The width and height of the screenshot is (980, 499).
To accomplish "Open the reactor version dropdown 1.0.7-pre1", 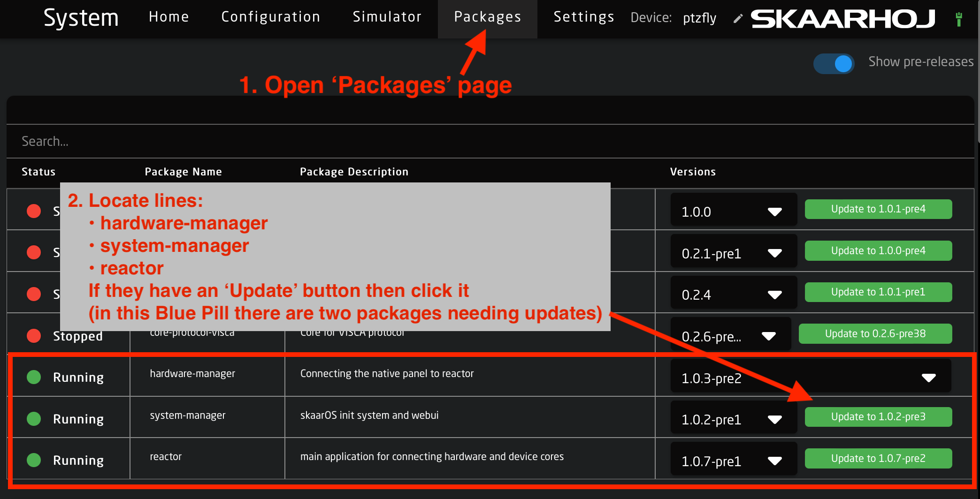I will (x=734, y=459).
